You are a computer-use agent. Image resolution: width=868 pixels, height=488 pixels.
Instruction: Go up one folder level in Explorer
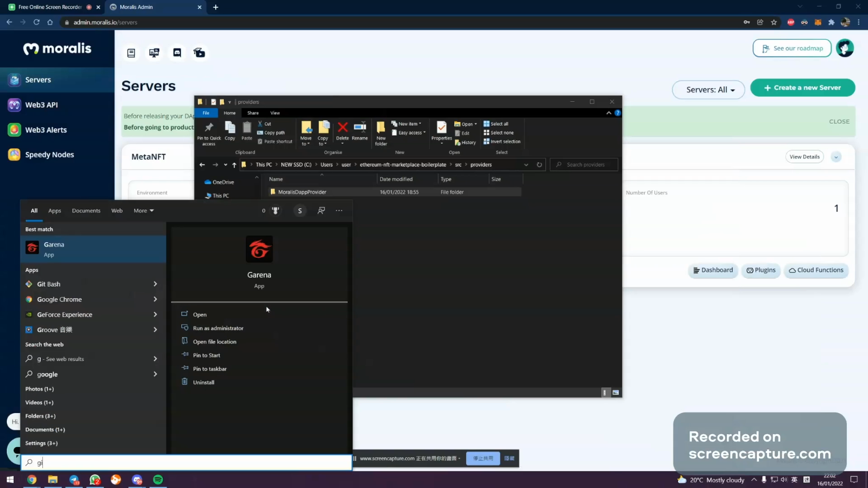pos(234,165)
